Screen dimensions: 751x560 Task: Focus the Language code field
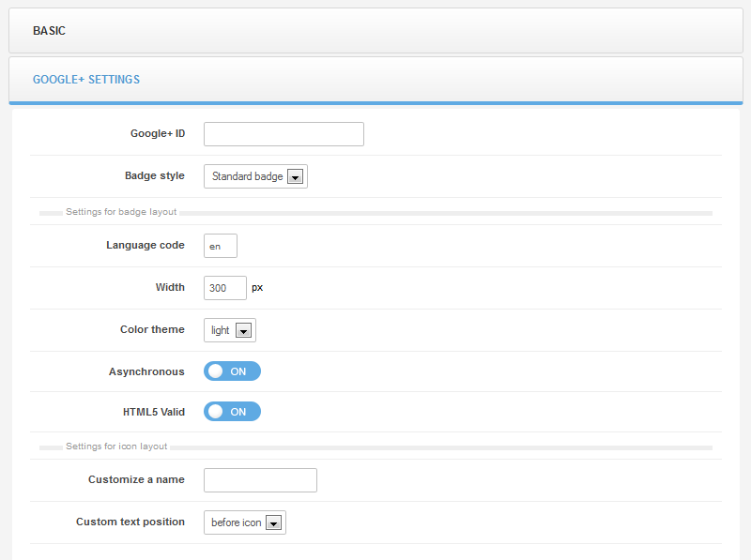coord(221,246)
